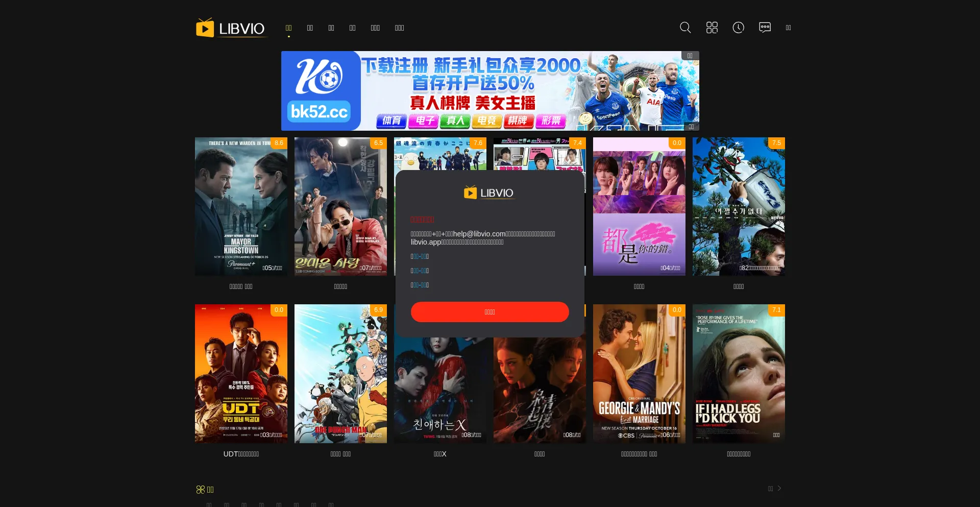980x507 pixels.
Task: Expand section via the right chevron arrow
Action: coord(779,489)
